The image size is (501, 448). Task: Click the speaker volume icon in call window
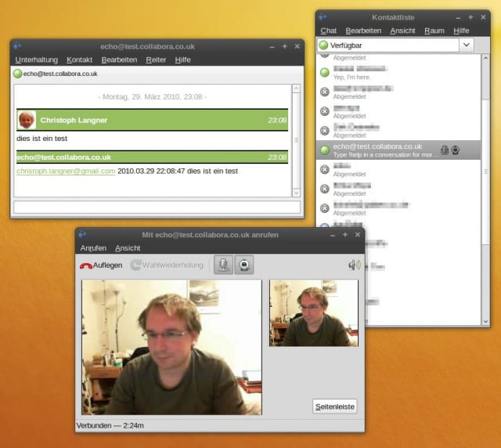click(354, 265)
